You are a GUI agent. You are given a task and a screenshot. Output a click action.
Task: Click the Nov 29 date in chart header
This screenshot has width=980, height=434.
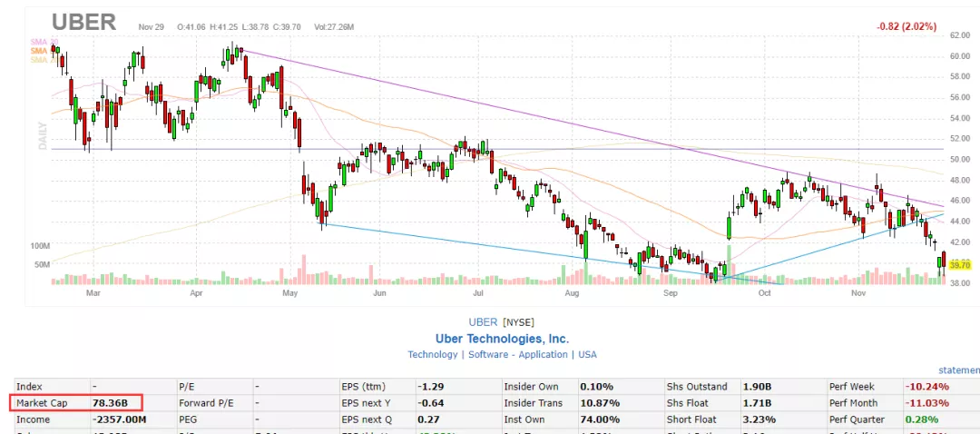point(152,27)
